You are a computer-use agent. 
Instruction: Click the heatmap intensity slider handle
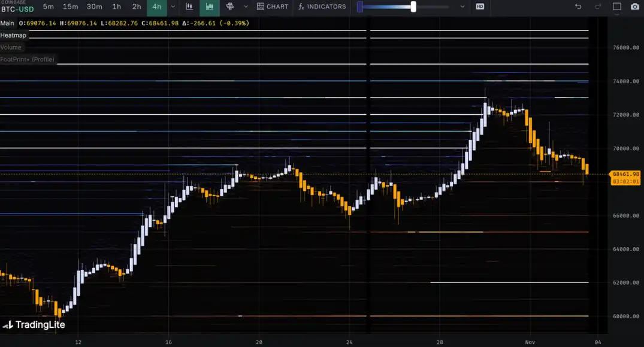pyautogui.click(x=413, y=7)
